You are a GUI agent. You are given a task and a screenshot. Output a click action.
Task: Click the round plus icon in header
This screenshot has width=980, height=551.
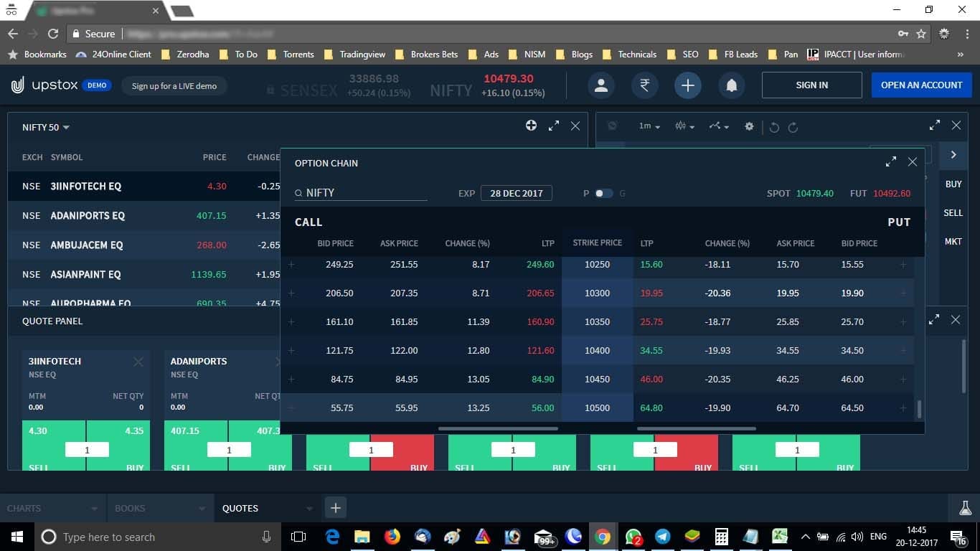(x=687, y=85)
